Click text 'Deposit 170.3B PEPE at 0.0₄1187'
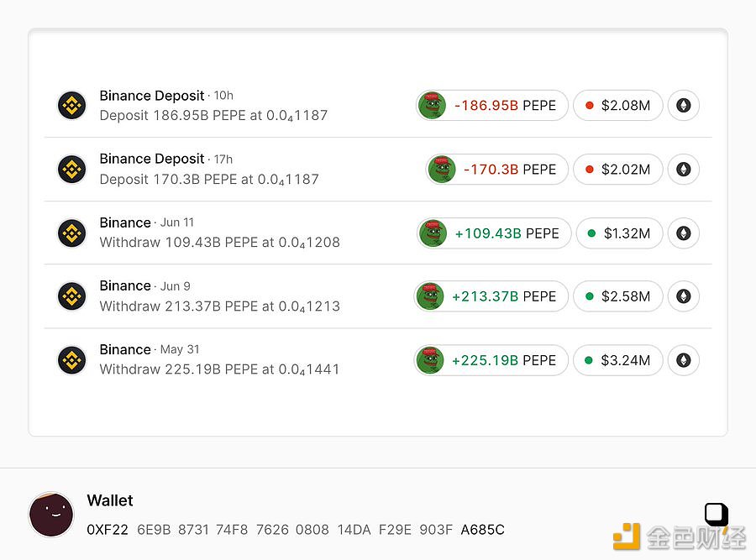The width and height of the screenshot is (756, 560). point(209,180)
